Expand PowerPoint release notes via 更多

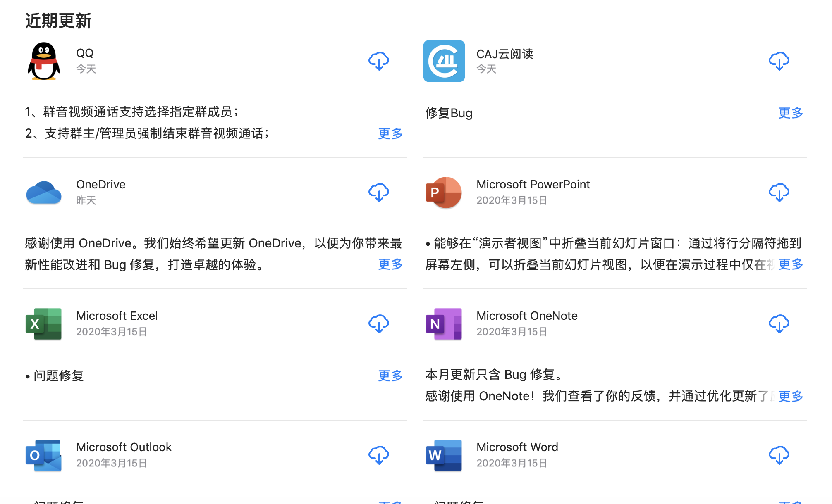click(x=790, y=264)
